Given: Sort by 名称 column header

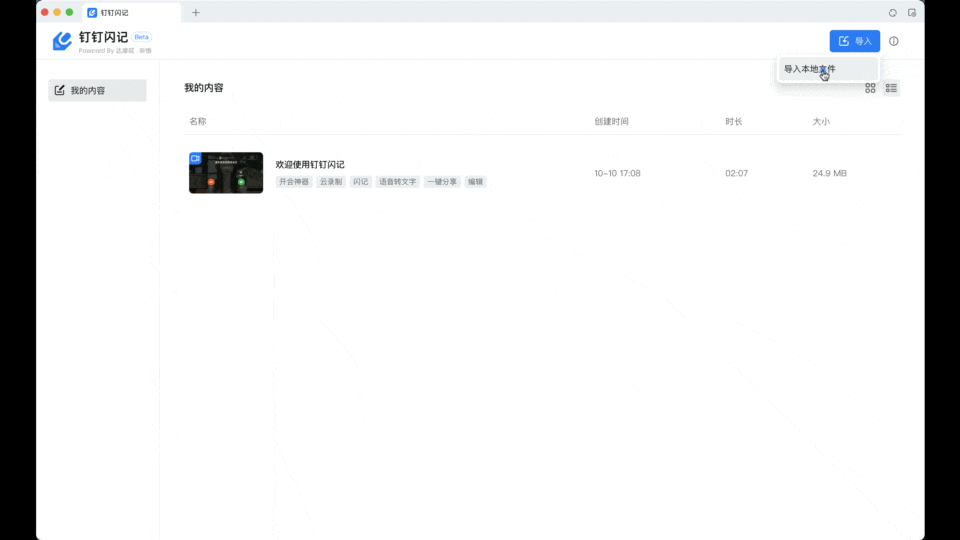Looking at the screenshot, I should [198, 121].
